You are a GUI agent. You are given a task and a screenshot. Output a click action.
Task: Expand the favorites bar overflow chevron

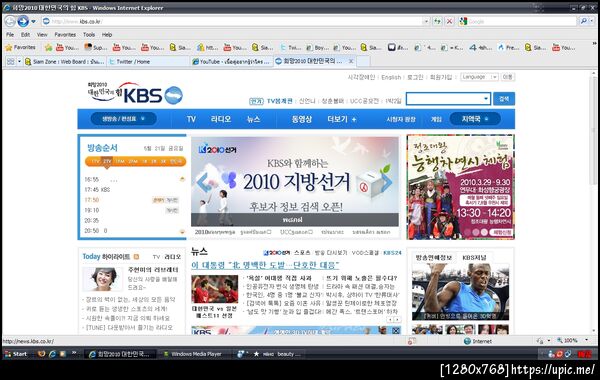594,44
